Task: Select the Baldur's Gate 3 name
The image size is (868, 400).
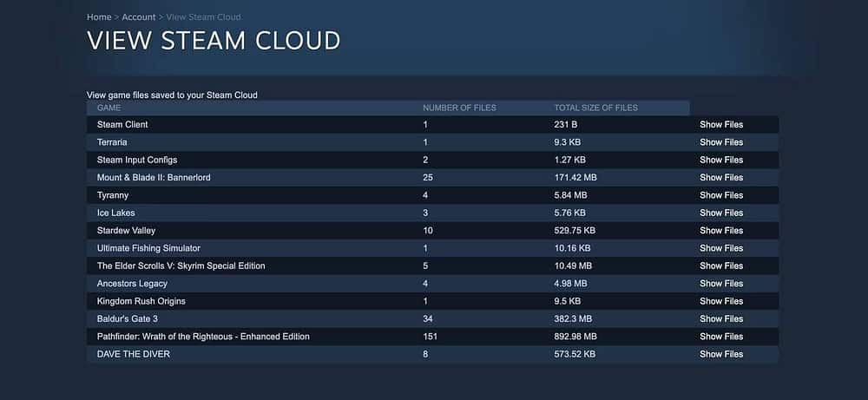Action: pyautogui.click(x=128, y=319)
